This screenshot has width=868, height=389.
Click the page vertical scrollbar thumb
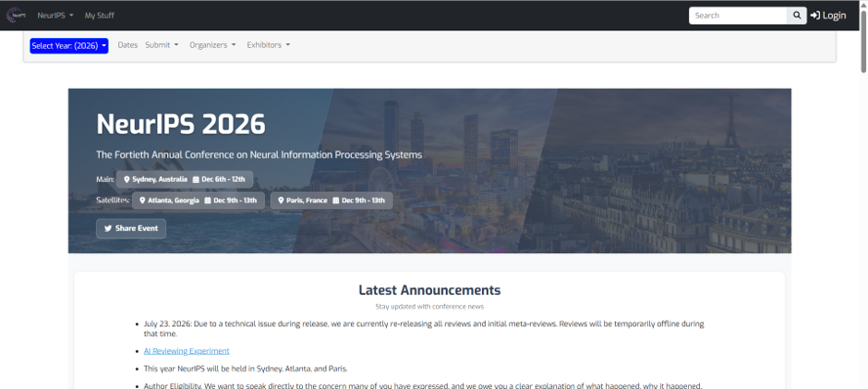(x=863, y=44)
